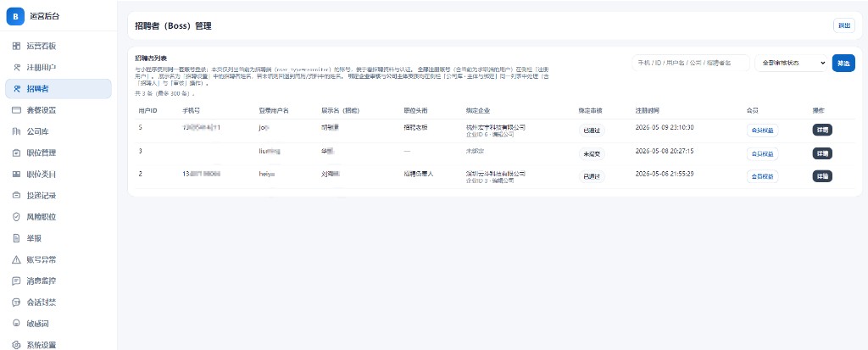Open 会员权益 for user ID 2

(762, 176)
